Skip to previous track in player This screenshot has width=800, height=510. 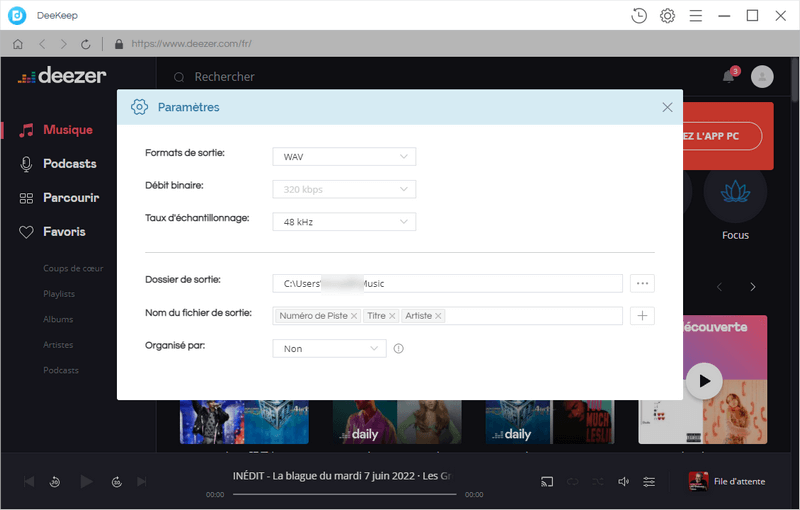pyautogui.click(x=29, y=481)
